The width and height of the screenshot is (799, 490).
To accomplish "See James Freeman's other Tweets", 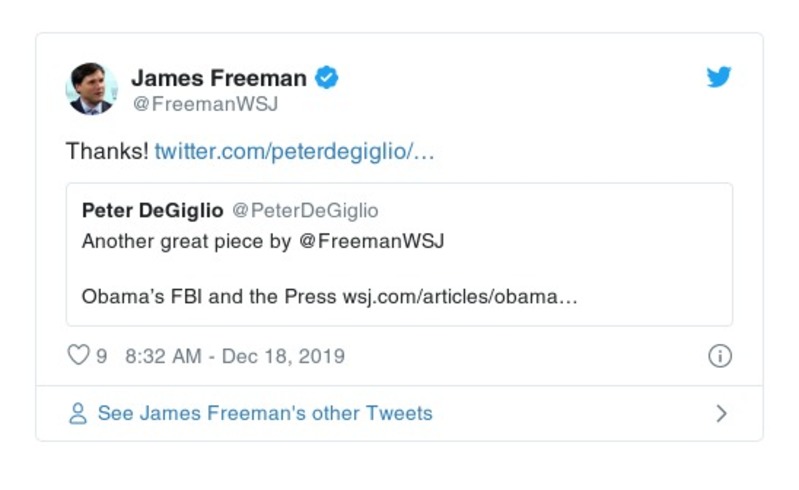I will (x=265, y=413).
